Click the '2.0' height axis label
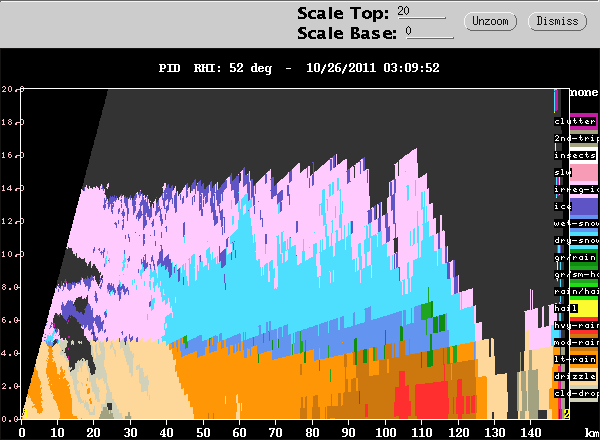Screen dimensions: 600x440 tap(10, 386)
